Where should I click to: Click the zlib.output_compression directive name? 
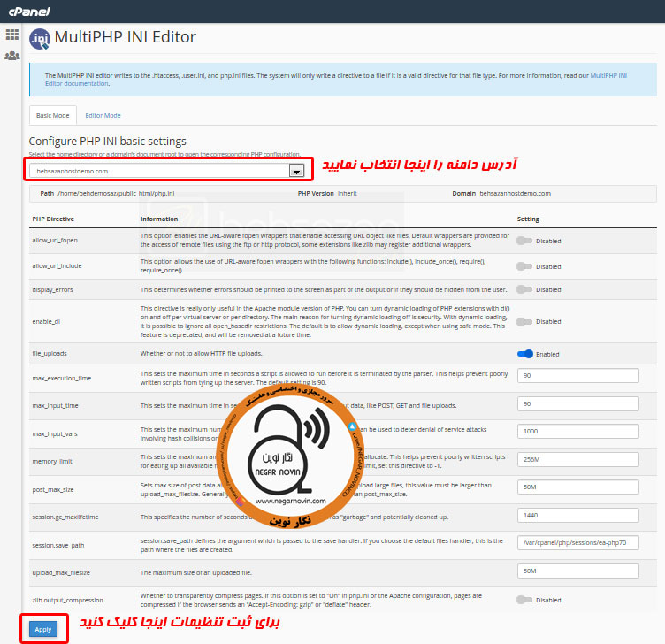click(x=67, y=601)
